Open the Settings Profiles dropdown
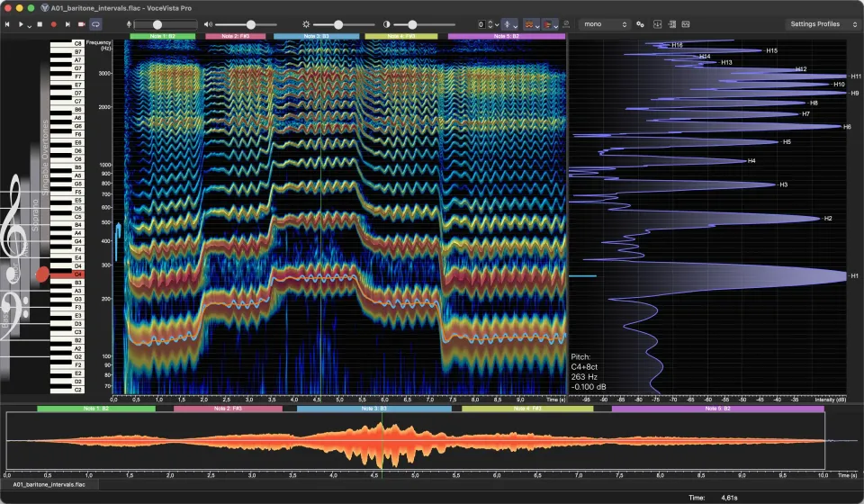This screenshot has width=864, height=504. (x=823, y=24)
